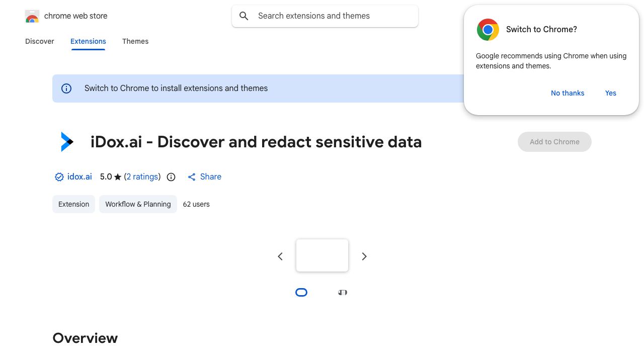
Task: Click the Overview heading
Action: point(85,338)
